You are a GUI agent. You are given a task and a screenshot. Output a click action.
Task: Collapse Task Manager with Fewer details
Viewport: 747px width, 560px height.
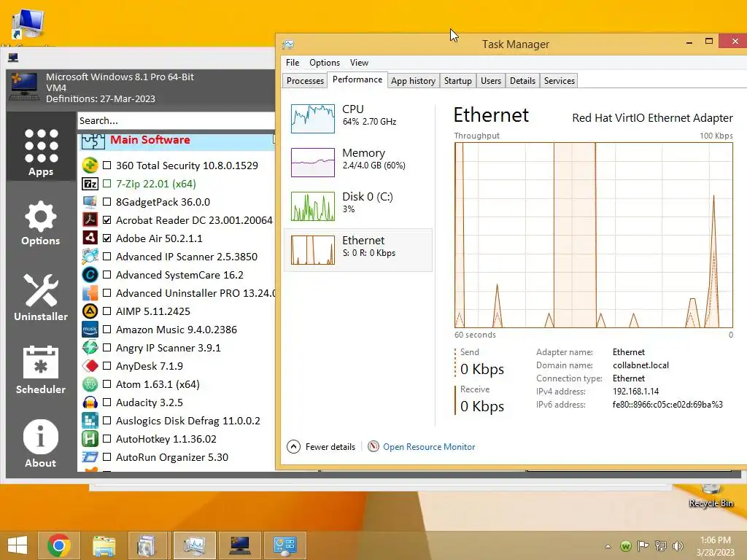(x=321, y=447)
